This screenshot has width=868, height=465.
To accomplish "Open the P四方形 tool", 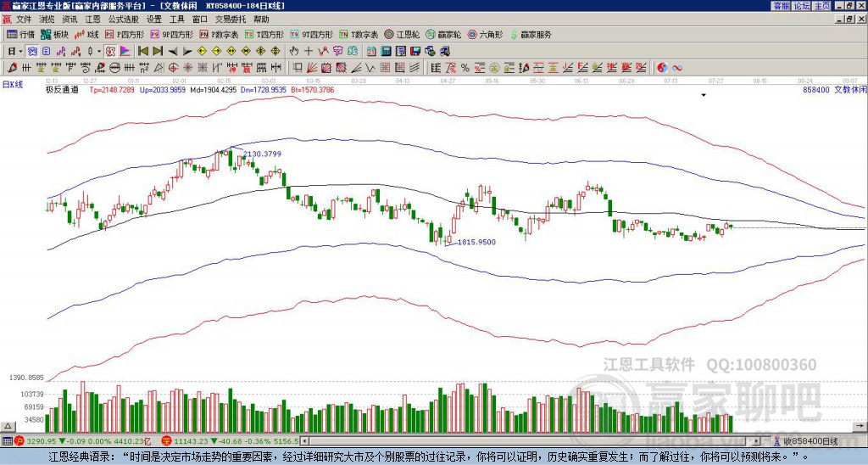I will click(x=125, y=34).
